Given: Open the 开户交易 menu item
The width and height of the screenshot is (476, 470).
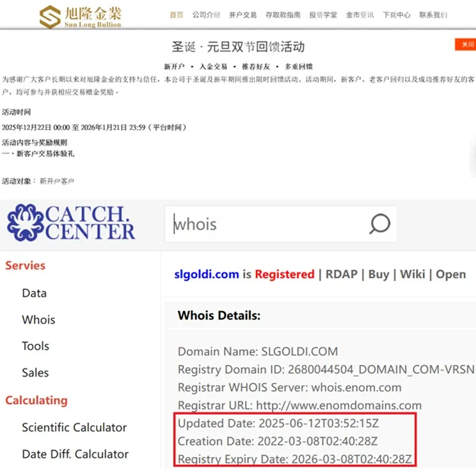Looking at the screenshot, I should pos(243,15).
